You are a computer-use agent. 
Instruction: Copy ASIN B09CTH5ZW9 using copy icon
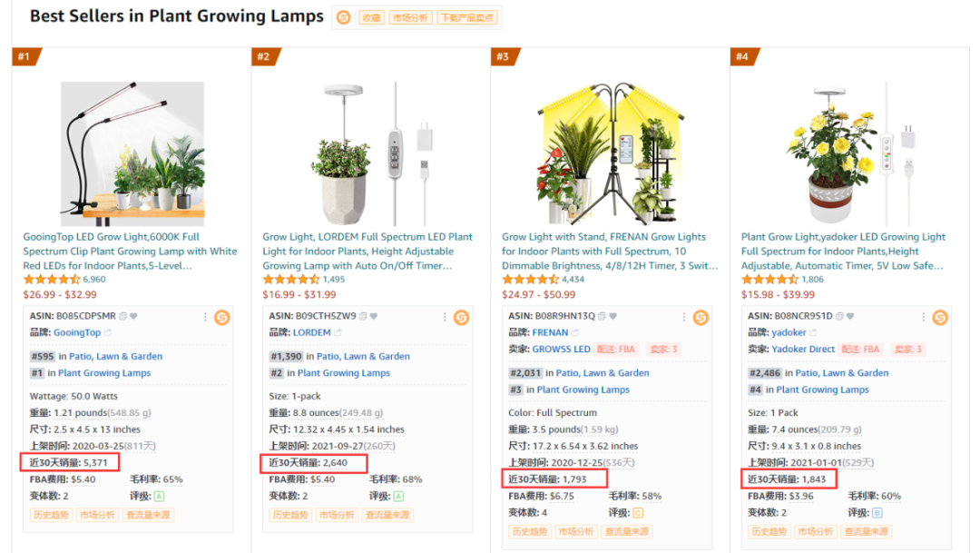[x=363, y=316]
